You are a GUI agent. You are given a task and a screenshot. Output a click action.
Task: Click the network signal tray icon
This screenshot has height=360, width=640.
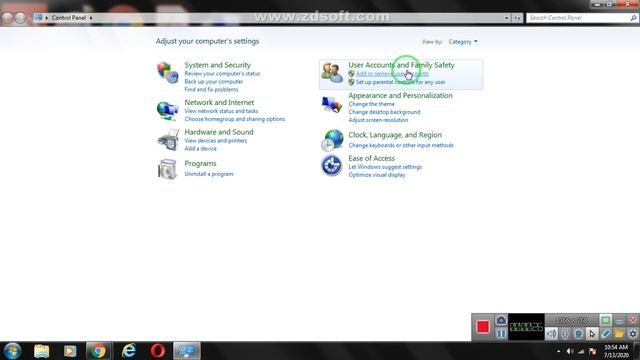pos(581,351)
